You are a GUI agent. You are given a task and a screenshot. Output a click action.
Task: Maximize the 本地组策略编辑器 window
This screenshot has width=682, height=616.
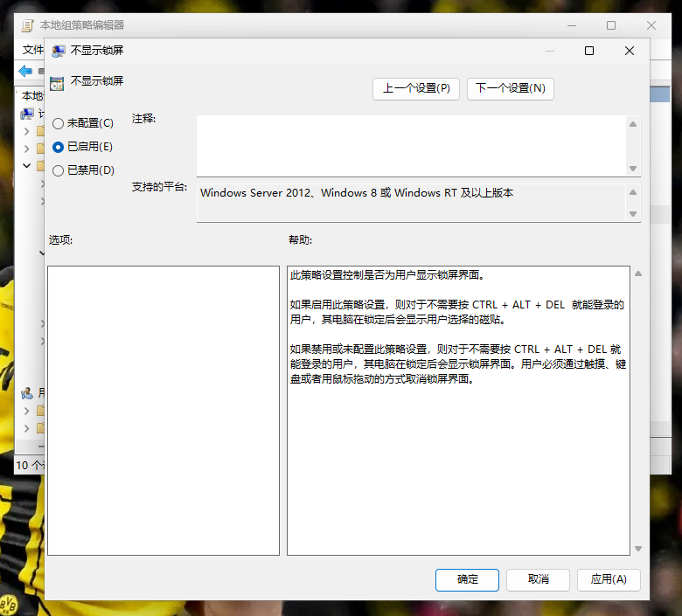pyautogui.click(x=611, y=25)
